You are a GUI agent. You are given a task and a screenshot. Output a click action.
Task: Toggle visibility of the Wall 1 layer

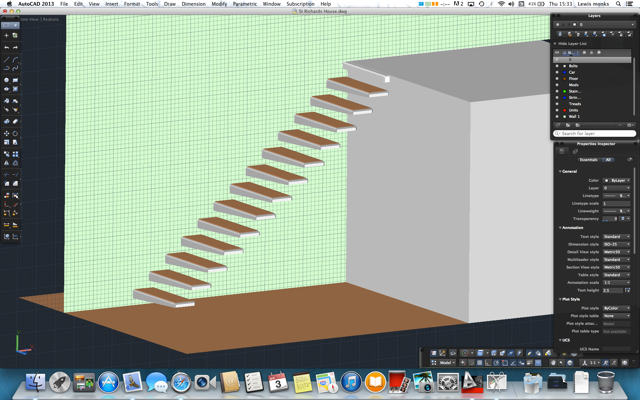point(558,116)
